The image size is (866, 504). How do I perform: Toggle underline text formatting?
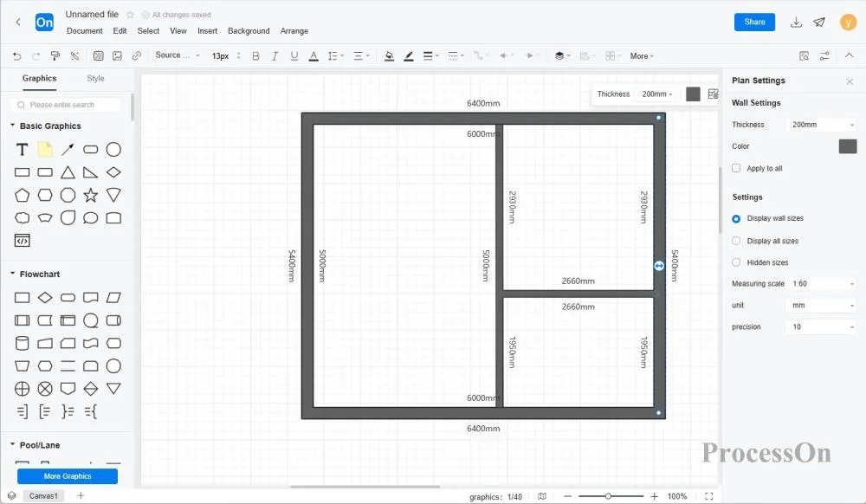(294, 55)
